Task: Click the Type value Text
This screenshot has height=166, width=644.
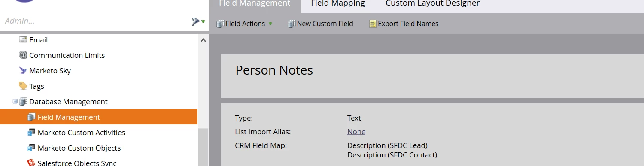Action: tap(354, 118)
